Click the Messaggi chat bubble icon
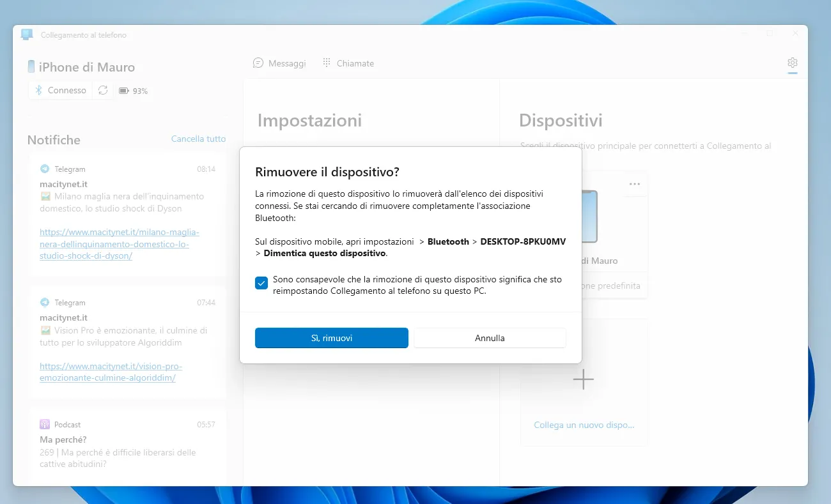Image resolution: width=831 pixels, height=504 pixels. click(x=258, y=63)
